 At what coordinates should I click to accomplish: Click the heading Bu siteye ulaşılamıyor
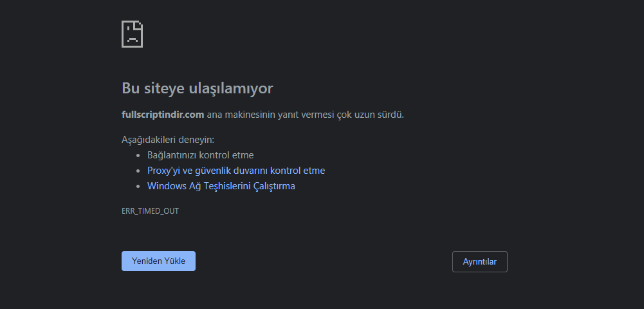(x=197, y=88)
